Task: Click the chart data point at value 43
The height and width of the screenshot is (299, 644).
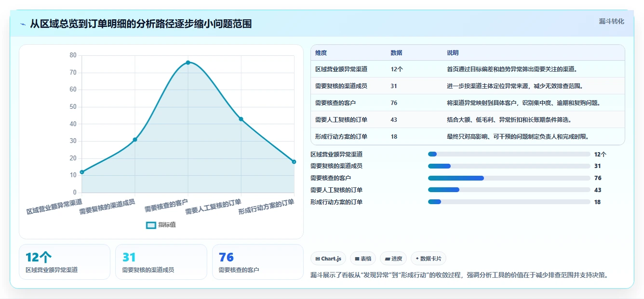Action: point(241,119)
